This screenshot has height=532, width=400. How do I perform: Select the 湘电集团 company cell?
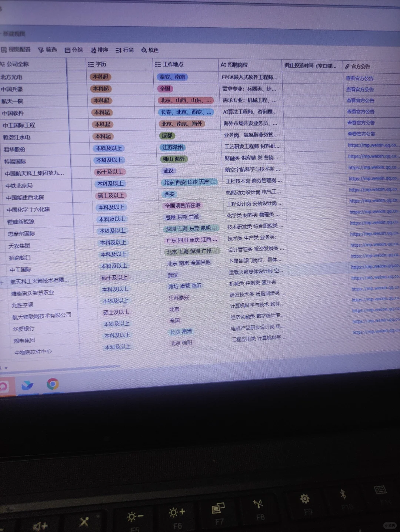coord(24,340)
